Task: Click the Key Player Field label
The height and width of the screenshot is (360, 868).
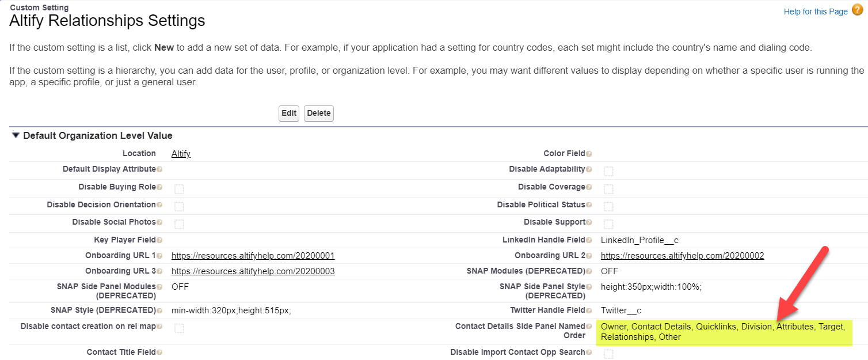Action: [x=125, y=240]
